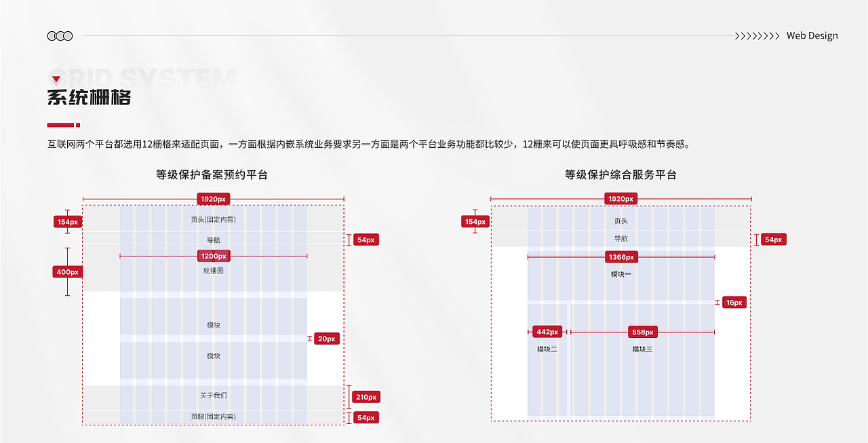The height and width of the screenshot is (443, 868).
Task: Click the paragraph starting 互联网两个平台
Action: (x=368, y=144)
